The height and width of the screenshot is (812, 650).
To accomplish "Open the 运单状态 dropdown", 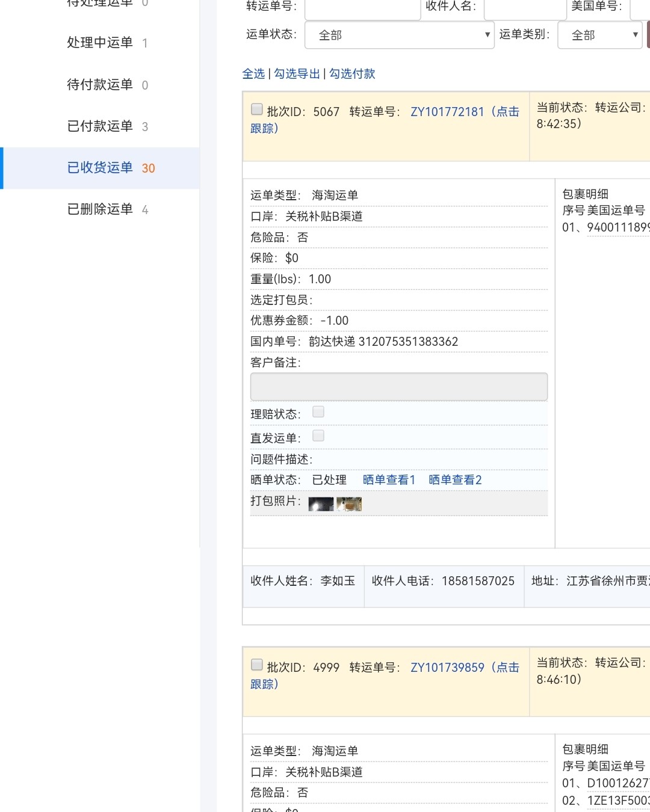I will (399, 35).
